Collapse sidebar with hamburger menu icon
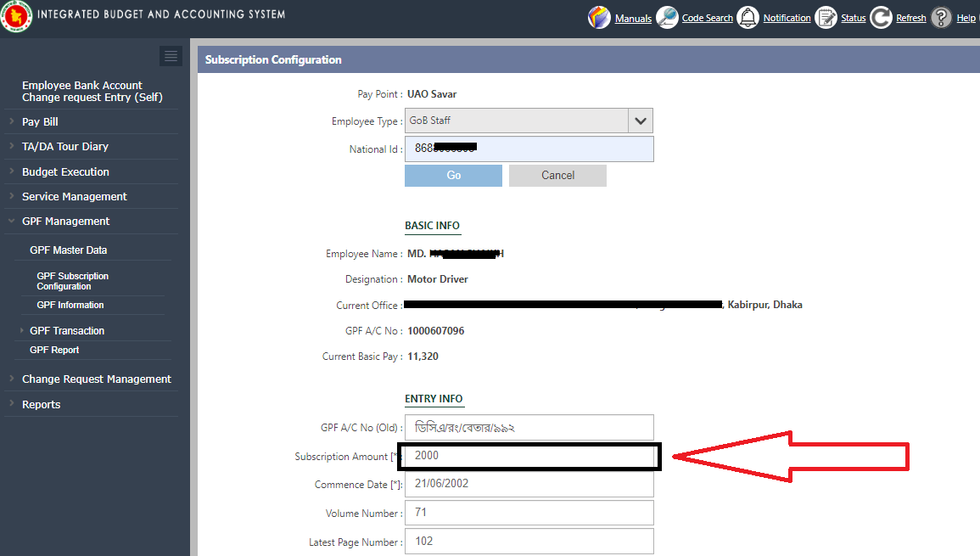The width and height of the screenshot is (980, 556). click(171, 56)
